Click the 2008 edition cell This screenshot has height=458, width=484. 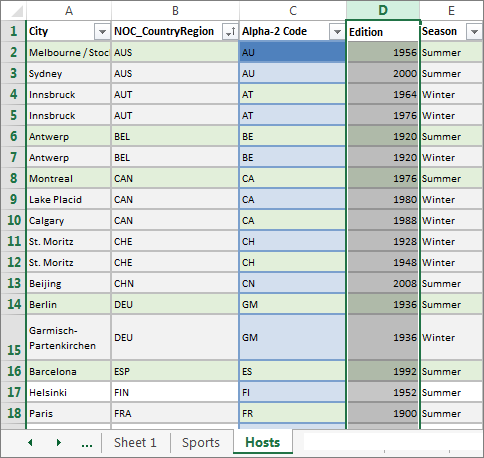click(383, 283)
